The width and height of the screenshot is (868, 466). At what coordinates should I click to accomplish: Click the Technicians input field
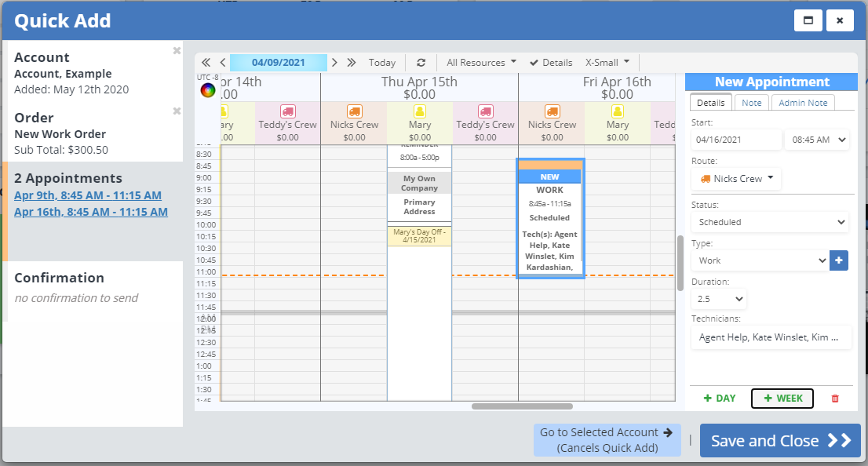click(769, 337)
